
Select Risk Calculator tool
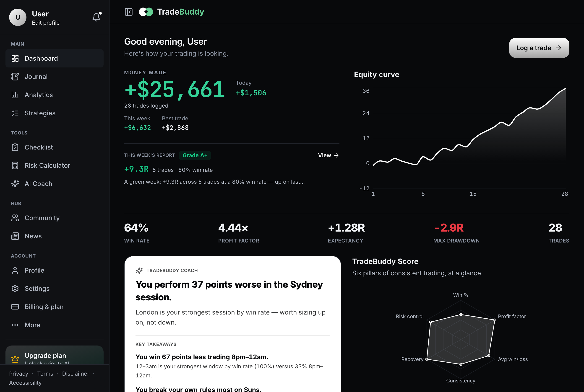55,165
